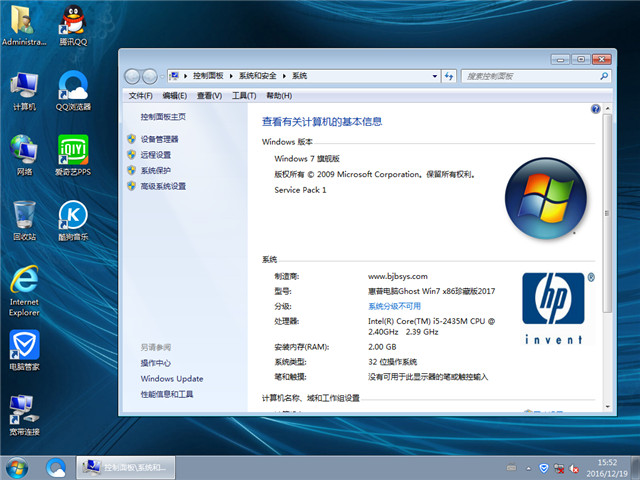
Task: Expand the address bar history dropdown
Action: 435,76
